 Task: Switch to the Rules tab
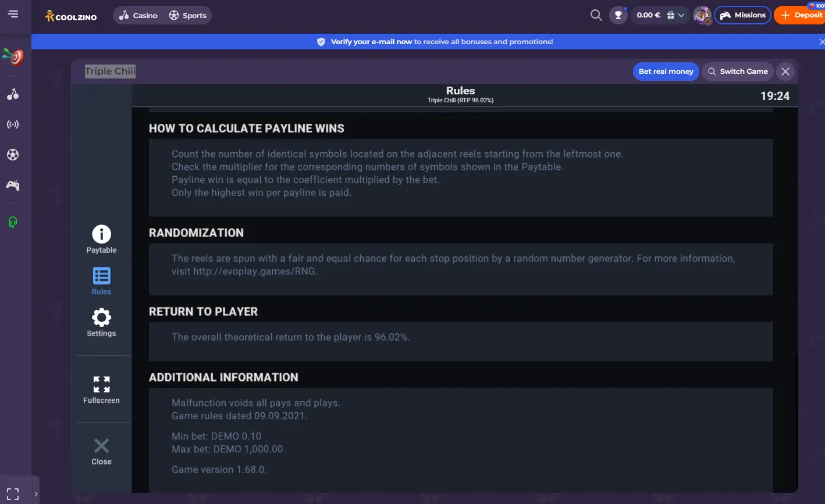tap(101, 281)
